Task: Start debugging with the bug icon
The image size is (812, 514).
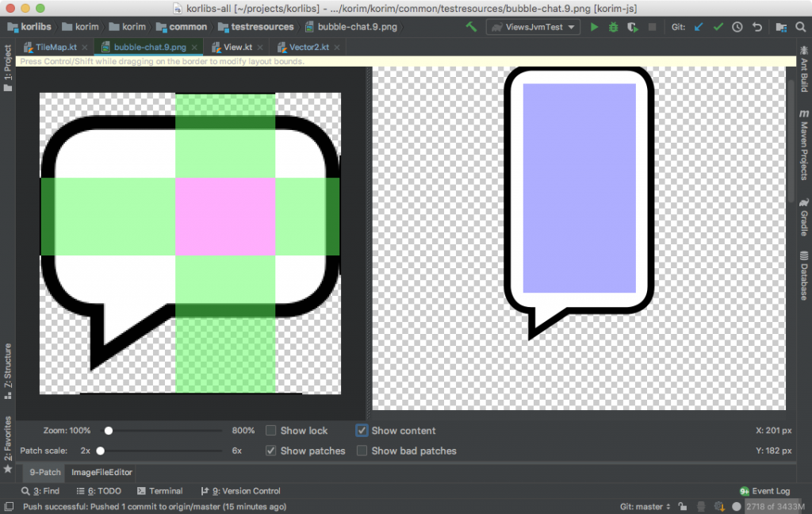Action: pyautogui.click(x=612, y=26)
